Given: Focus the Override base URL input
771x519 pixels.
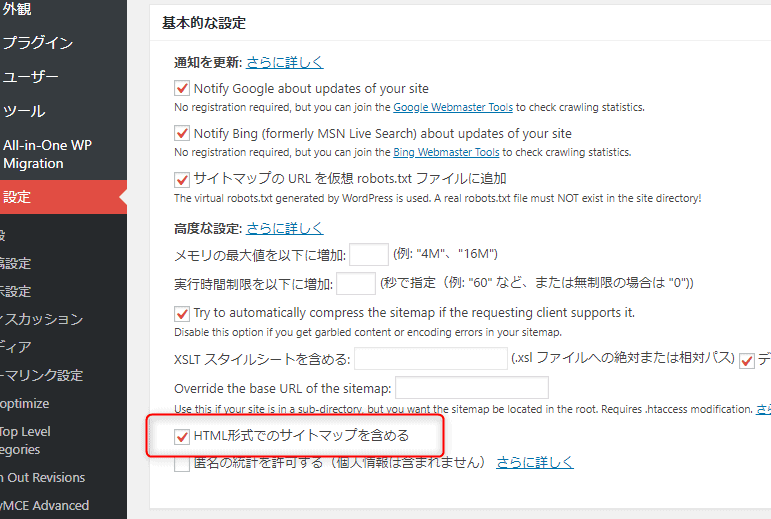Looking at the screenshot, I should 472,388.
